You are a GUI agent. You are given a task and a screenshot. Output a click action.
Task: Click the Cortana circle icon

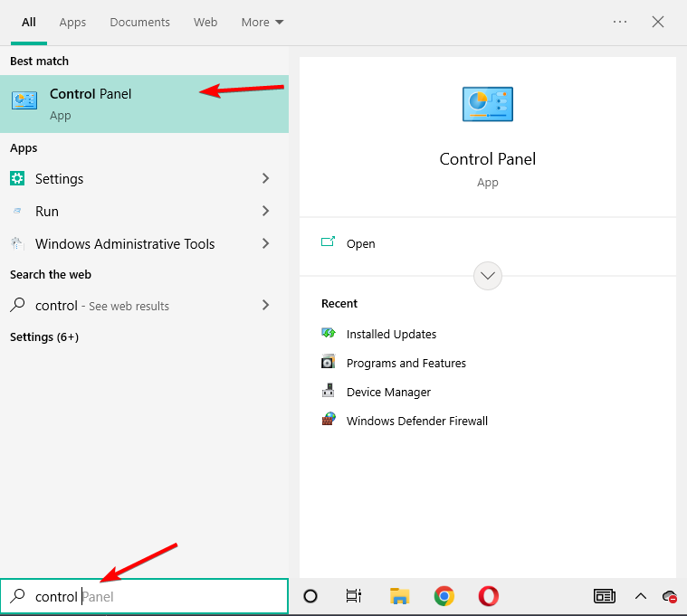pyautogui.click(x=310, y=596)
